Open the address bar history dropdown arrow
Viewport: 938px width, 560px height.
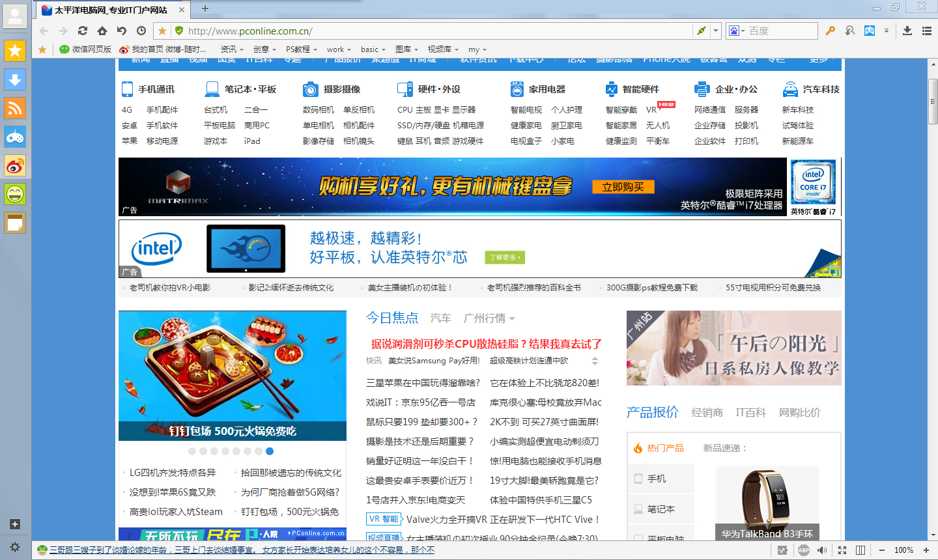716,31
